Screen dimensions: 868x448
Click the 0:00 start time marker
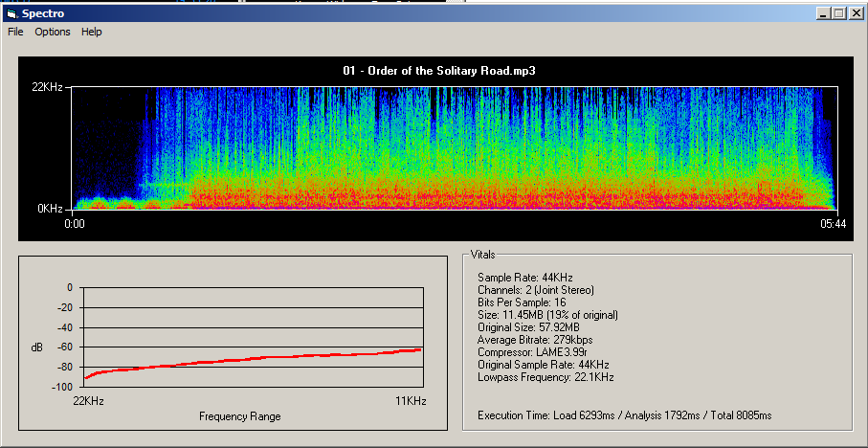coord(75,223)
